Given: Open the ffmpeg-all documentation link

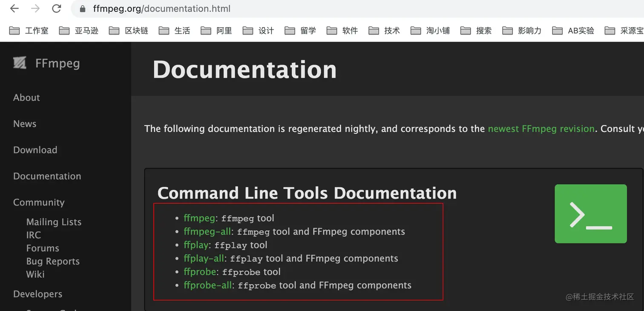Looking at the screenshot, I should pyautogui.click(x=207, y=231).
